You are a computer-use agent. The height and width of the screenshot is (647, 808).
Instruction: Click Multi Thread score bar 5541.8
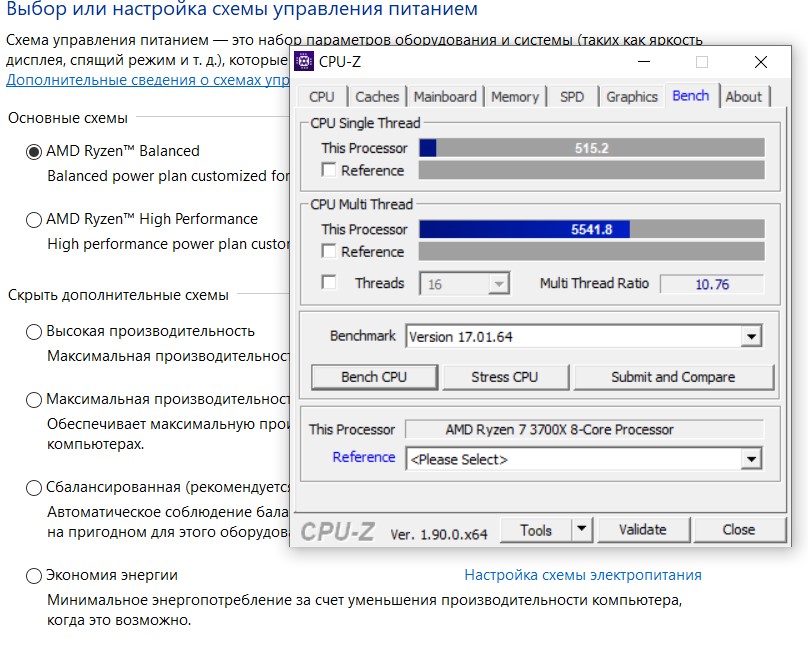pos(592,229)
